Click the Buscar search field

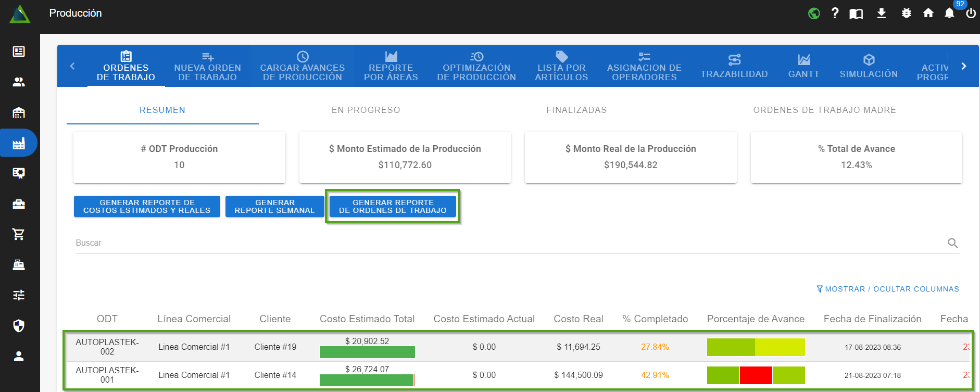point(510,243)
